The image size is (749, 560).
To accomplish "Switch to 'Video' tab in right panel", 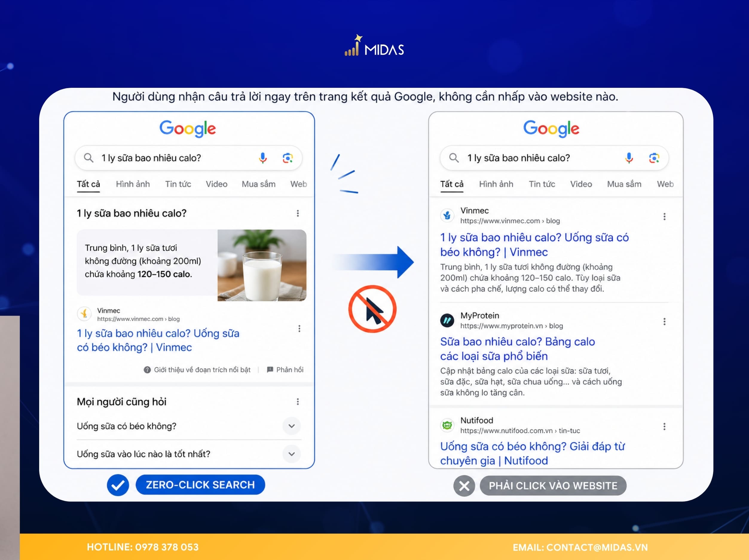I will 581,184.
